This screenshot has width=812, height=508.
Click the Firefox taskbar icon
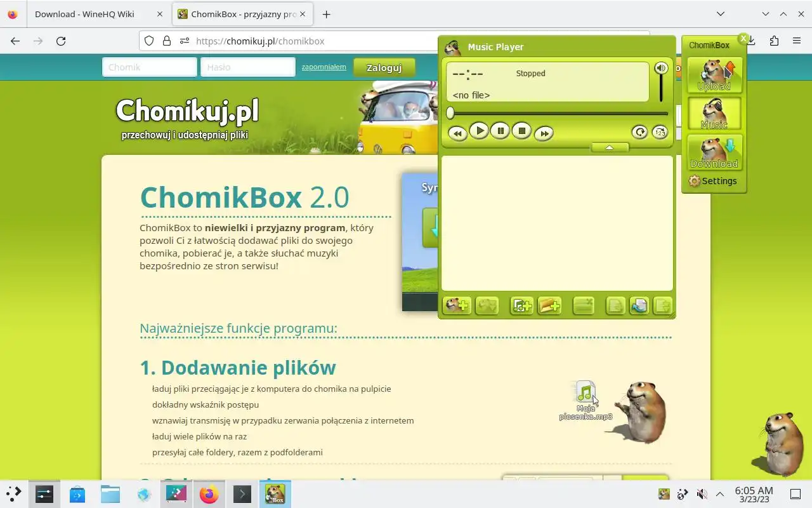(x=209, y=493)
